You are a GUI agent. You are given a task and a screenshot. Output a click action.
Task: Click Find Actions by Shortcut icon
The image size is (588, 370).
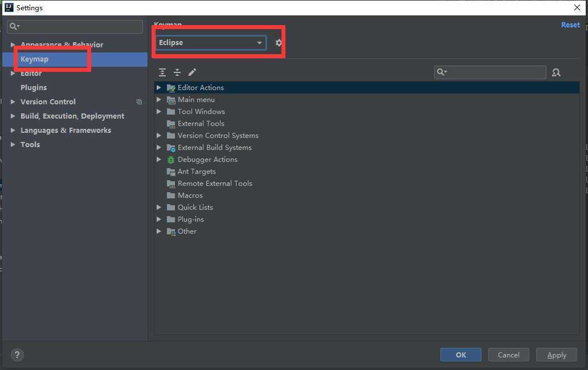coord(556,72)
